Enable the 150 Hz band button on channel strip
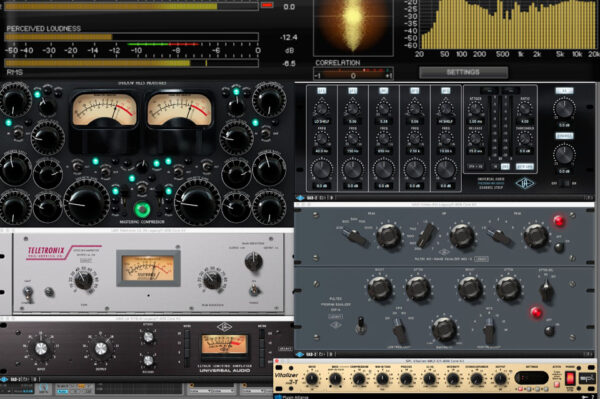This screenshot has height=399, width=600. [x=352, y=91]
